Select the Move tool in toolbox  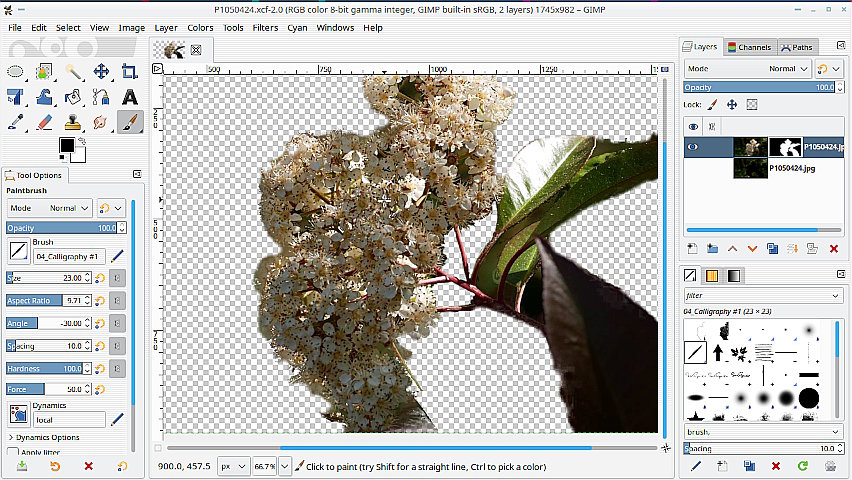101,72
